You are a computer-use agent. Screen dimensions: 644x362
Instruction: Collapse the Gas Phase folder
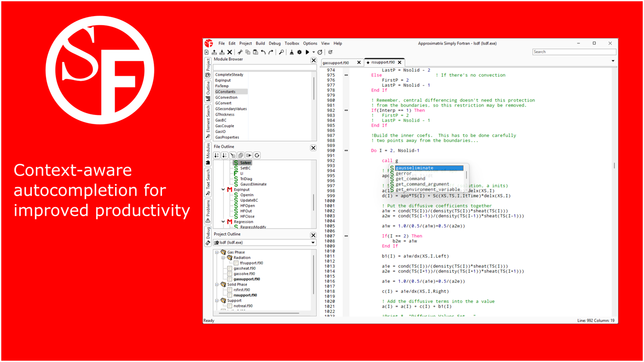click(217, 252)
